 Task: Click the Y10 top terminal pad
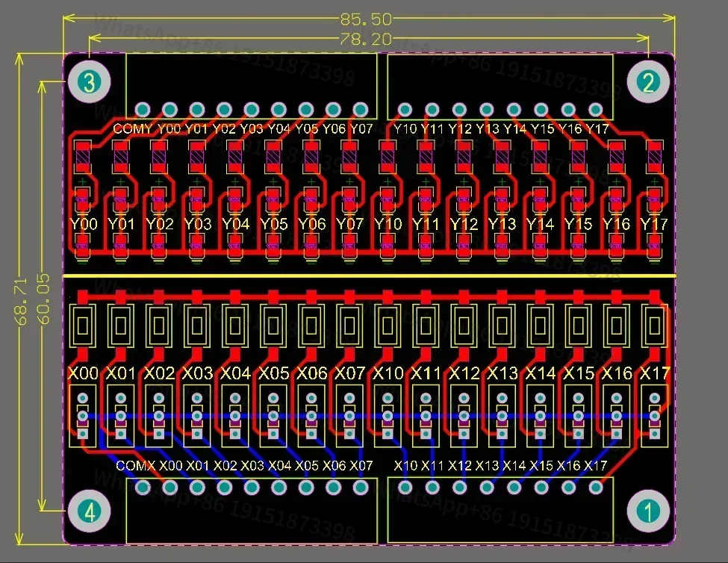pyautogui.click(x=405, y=110)
